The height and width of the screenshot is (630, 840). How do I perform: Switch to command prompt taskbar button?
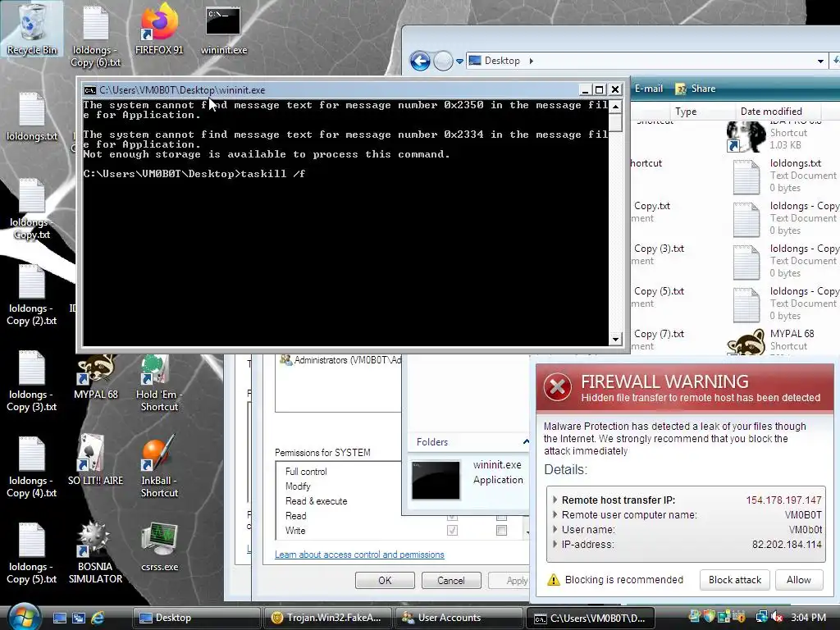[x=590, y=618]
